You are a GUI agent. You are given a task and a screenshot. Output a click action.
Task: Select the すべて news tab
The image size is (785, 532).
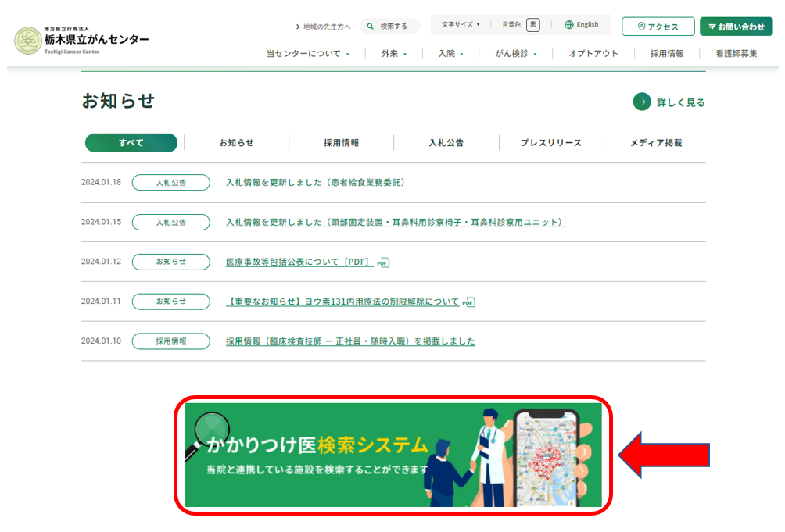click(131, 143)
